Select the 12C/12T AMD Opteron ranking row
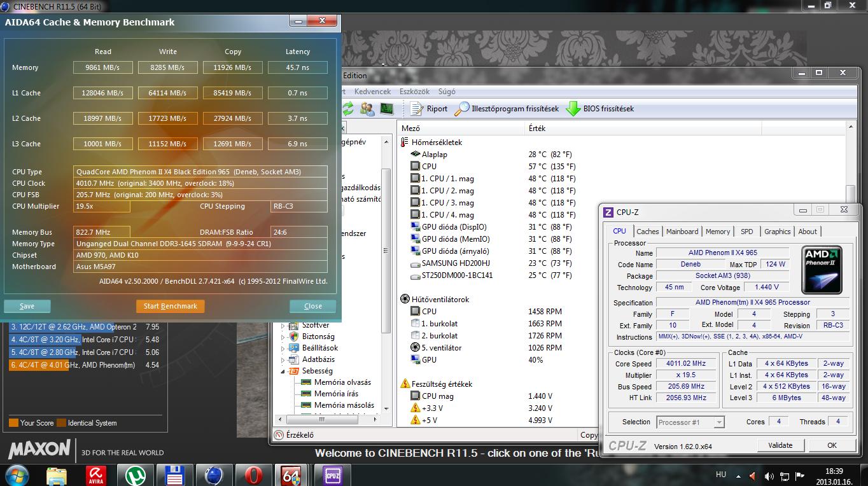This screenshot has height=486, width=868. coord(84,327)
